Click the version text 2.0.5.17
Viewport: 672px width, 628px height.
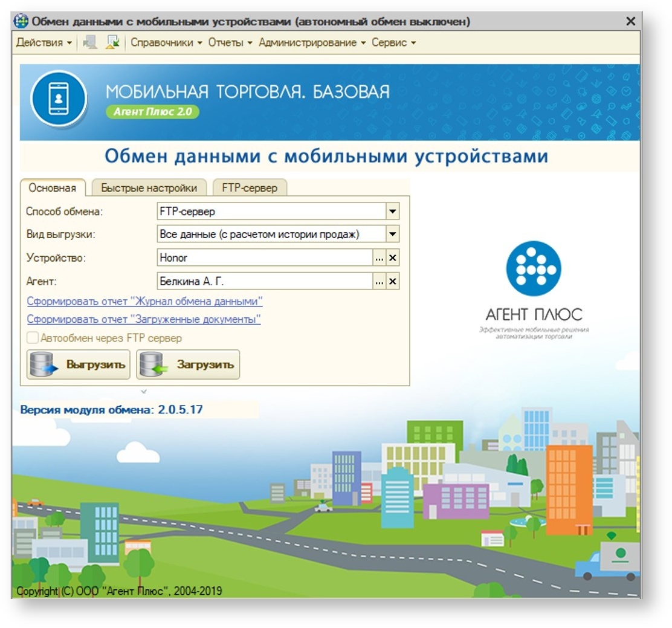click(180, 409)
